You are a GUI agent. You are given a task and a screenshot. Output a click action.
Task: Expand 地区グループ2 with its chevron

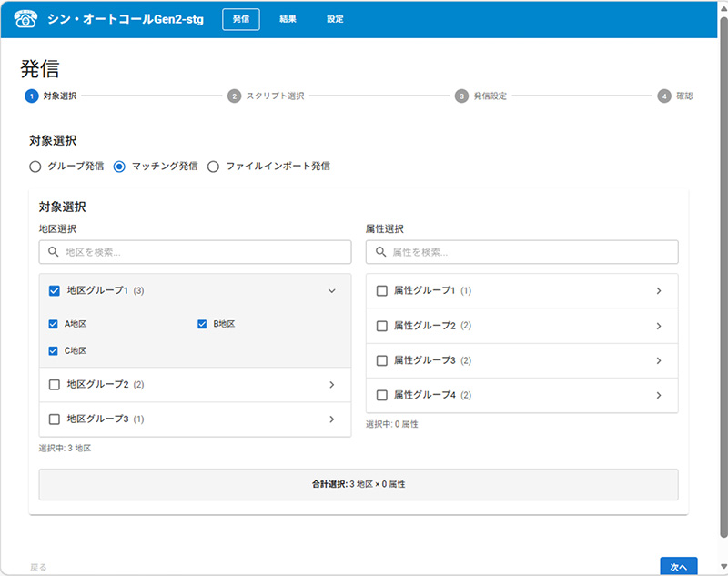click(332, 385)
